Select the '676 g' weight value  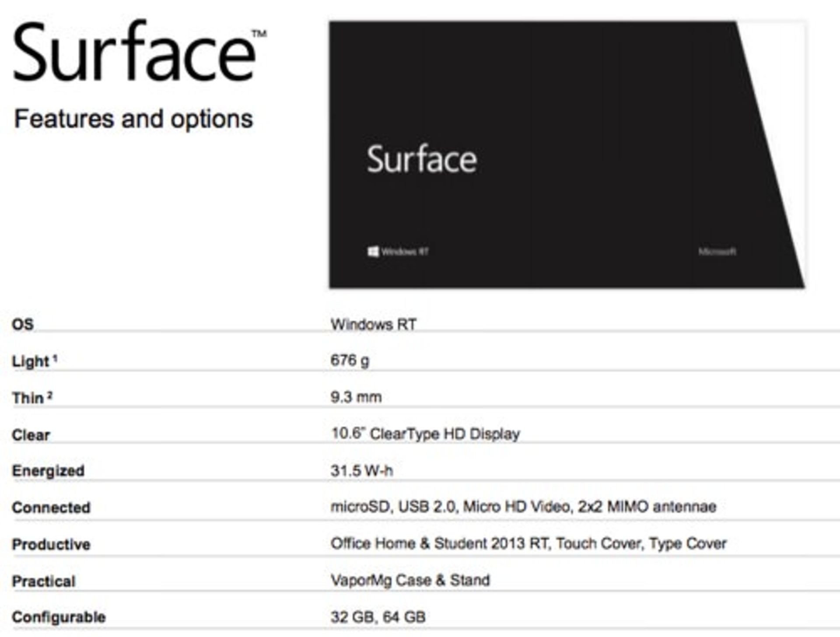350,361
